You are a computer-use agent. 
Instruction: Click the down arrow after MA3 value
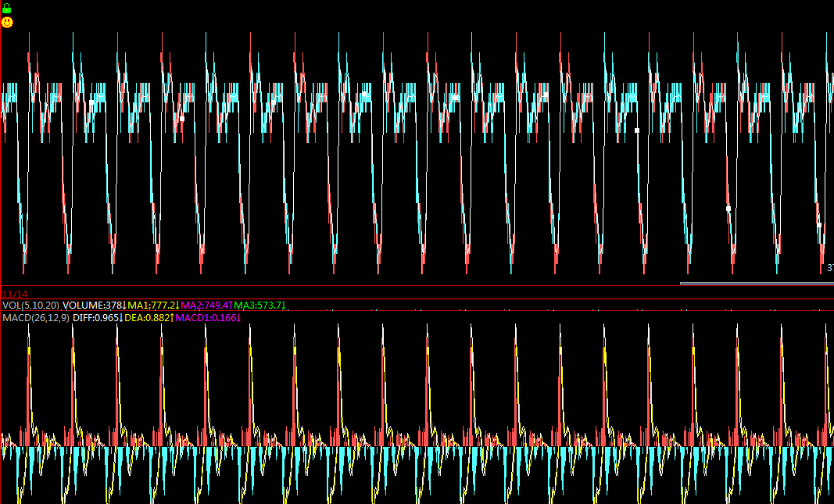point(285,306)
